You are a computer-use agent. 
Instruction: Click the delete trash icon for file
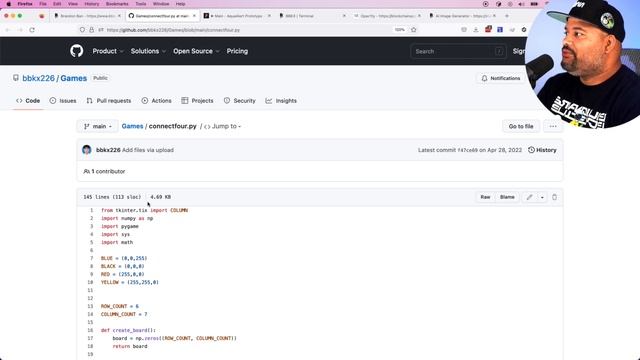(x=554, y=197)
